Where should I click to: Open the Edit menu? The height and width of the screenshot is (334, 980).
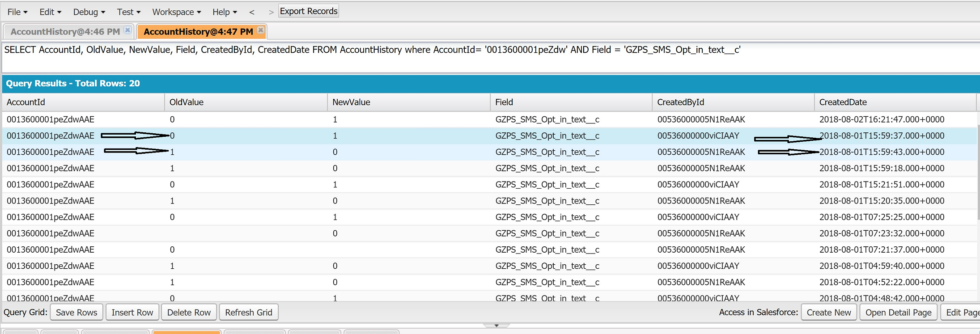(x=50, y=12)
